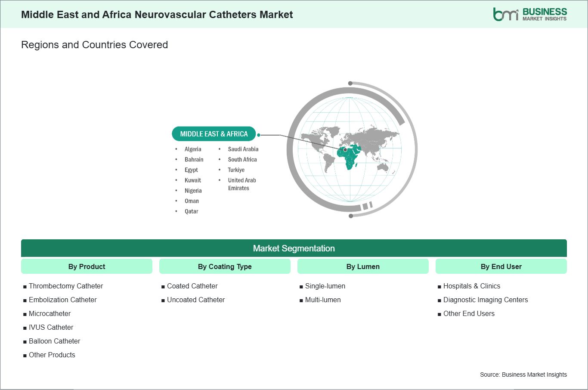Click the red location marker on the globe

coord(344,150)
